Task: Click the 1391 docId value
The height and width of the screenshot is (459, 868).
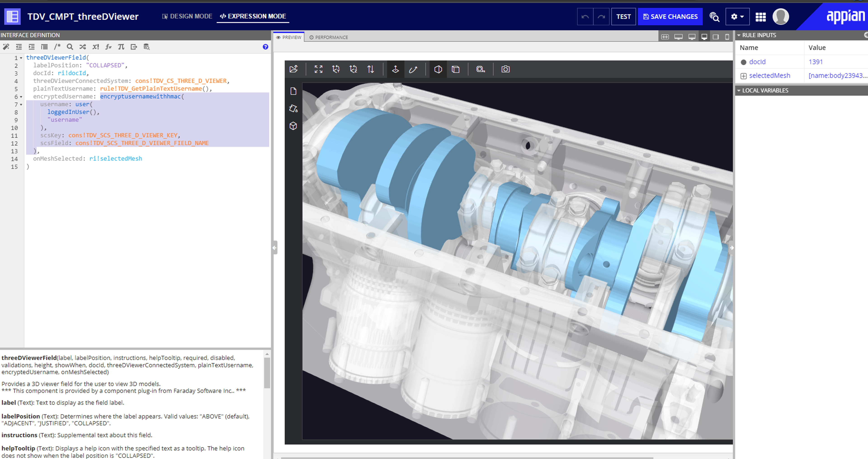Action: [815, 62]
